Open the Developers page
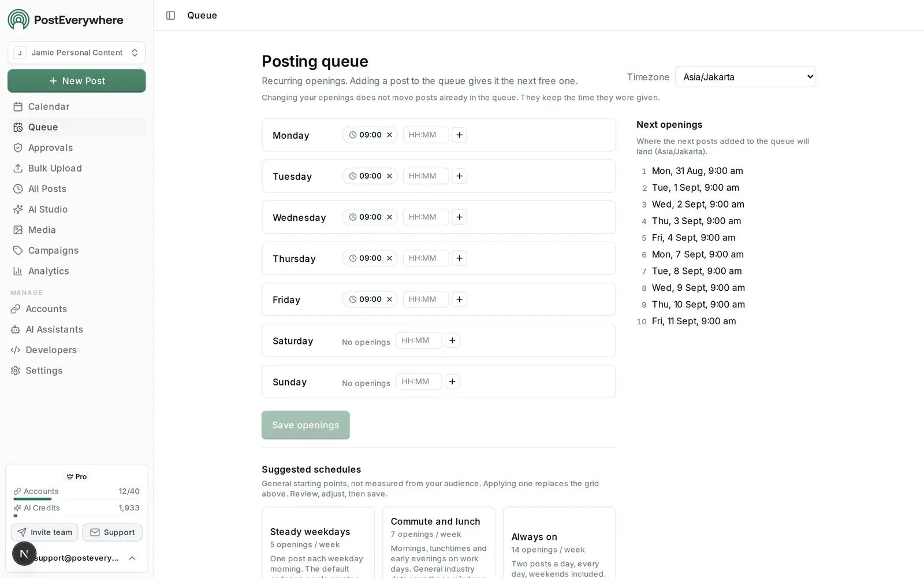 (76, 350)
